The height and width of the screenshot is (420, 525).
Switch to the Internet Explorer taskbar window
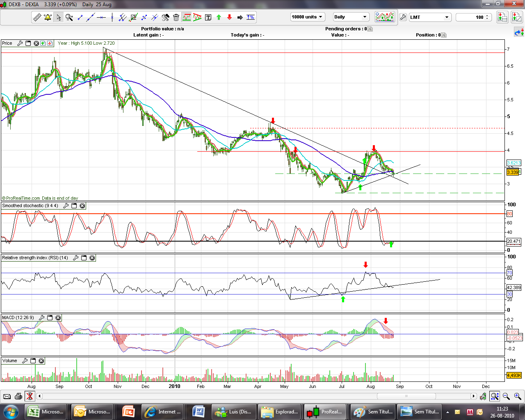tap(163, 411)
